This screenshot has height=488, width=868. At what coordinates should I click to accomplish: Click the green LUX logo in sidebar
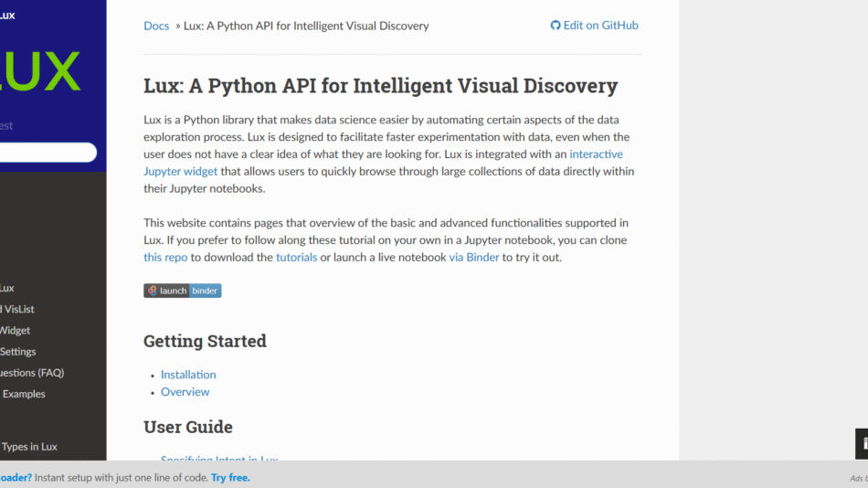click(40, 72)
